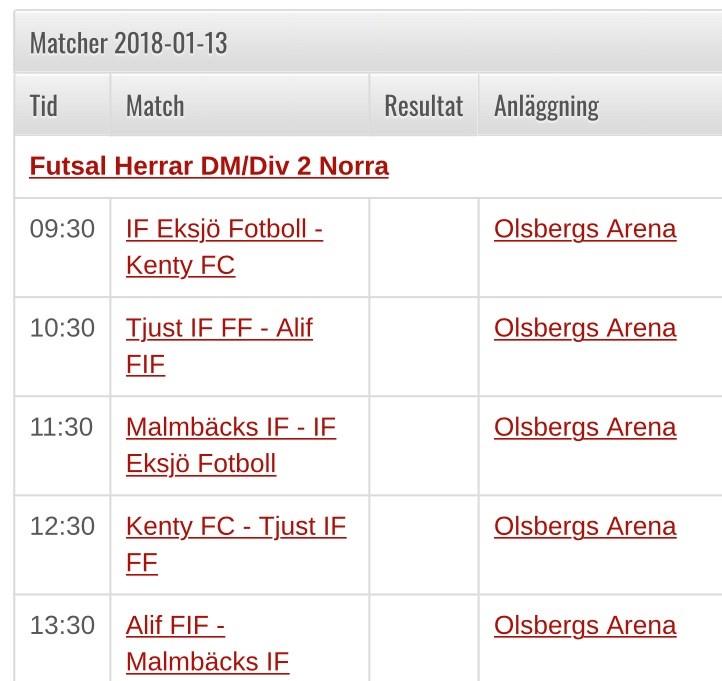The image size is (722, 681).
Task: Click the Matcher 2018-01-13 table title
Action: click(129, 44)
